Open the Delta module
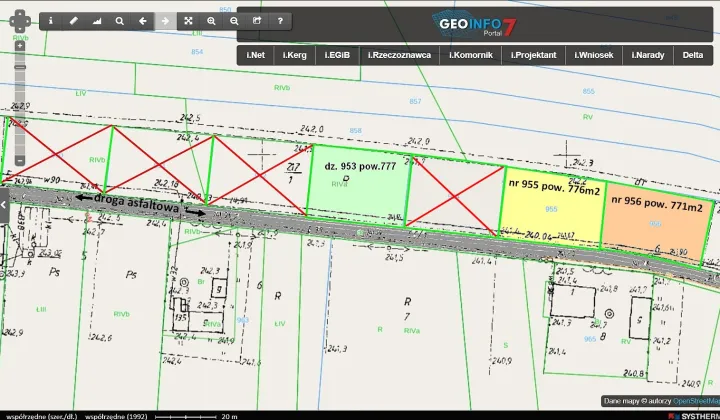720x420 pixels. click(692, 55)
